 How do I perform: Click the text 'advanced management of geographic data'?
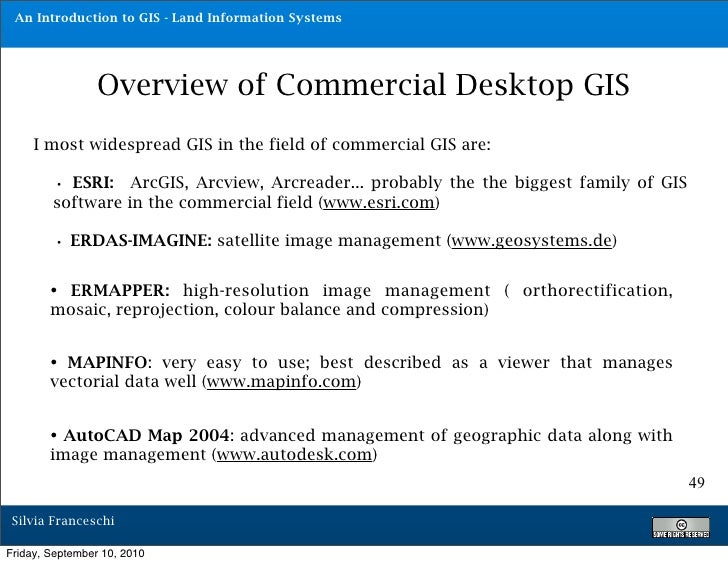(x=411, y=435)
